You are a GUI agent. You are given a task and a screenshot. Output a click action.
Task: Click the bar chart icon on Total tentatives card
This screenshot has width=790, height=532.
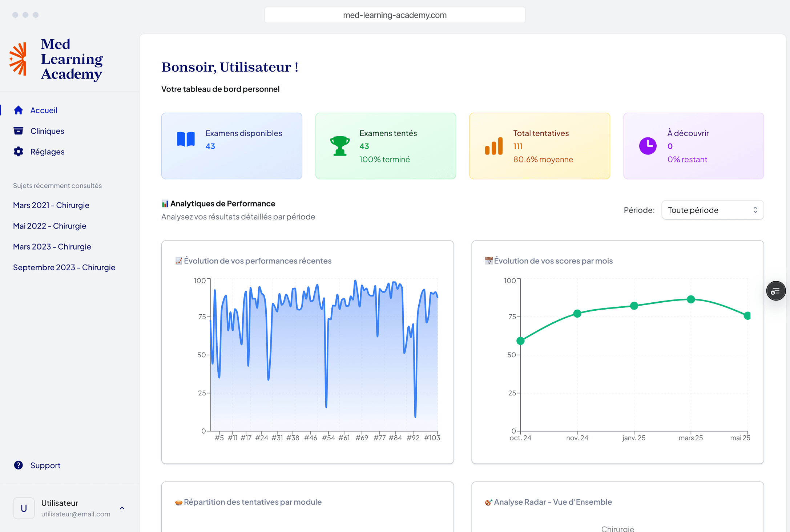[x=494, y=146]
